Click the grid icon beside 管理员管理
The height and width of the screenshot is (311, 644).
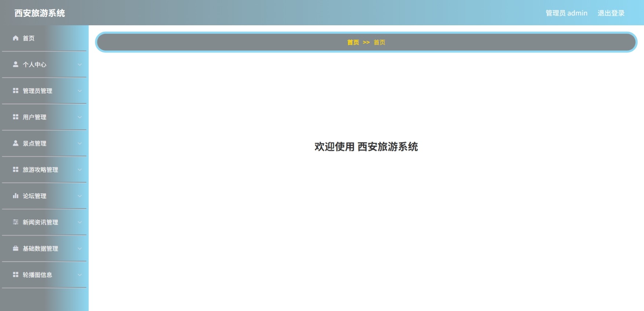[x=15, y=91]
